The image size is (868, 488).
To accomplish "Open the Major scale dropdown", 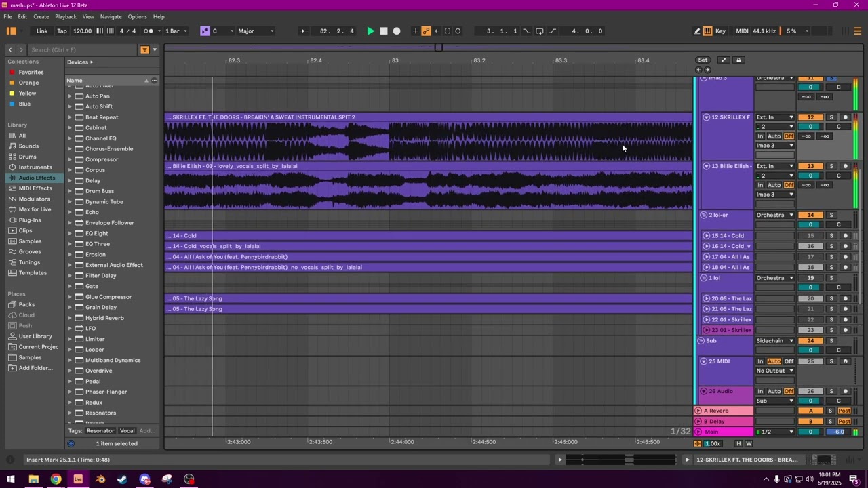I will (x=256, y=31).
